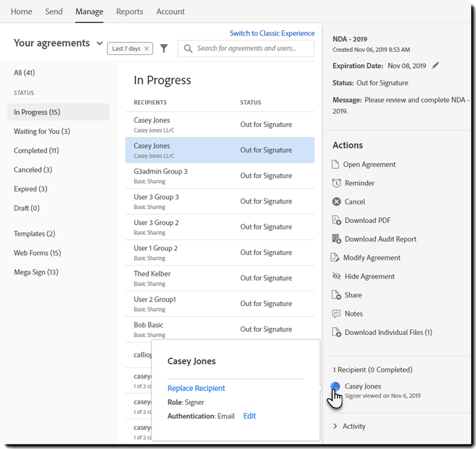
Task: Click the blue Casey Jones recipient dot
Action: 335,387
